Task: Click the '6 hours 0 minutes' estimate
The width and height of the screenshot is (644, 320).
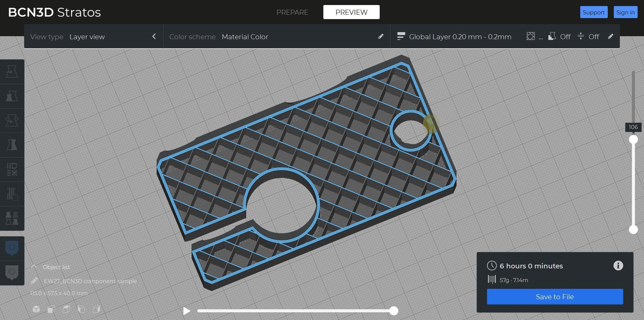Action: [x=531, y=266]
